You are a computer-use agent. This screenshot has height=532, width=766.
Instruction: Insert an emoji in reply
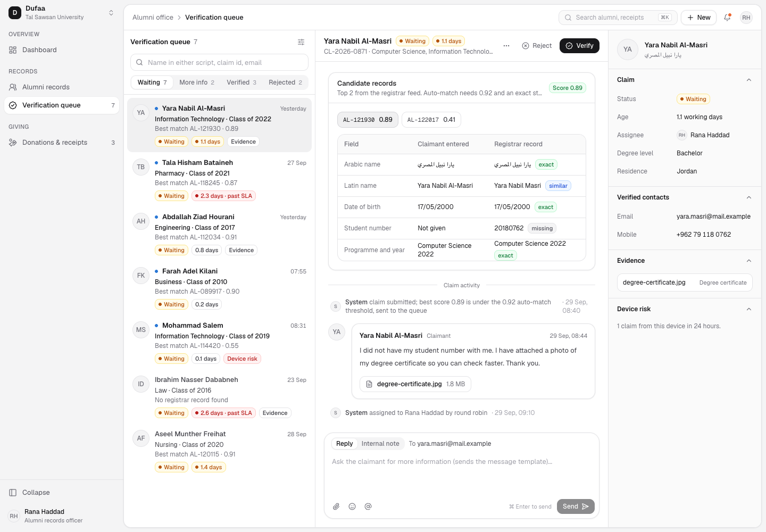(352, 506)
